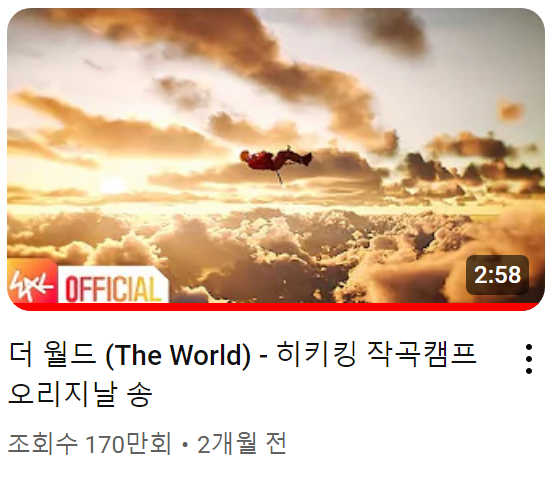This screenshot has height=481, width=554.
Task: Click the 2:58 duration badge
Action: point(497,275)
